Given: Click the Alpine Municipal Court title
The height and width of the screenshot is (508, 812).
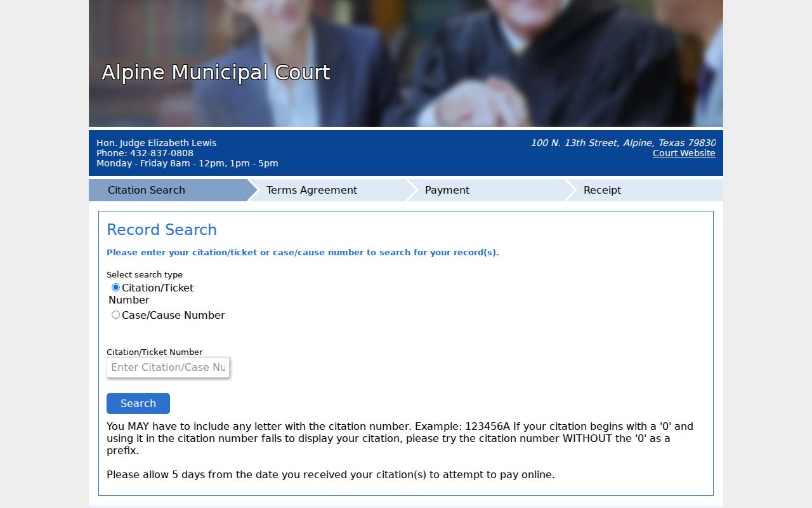Looking at the screenshot, I should coord(216,72).
